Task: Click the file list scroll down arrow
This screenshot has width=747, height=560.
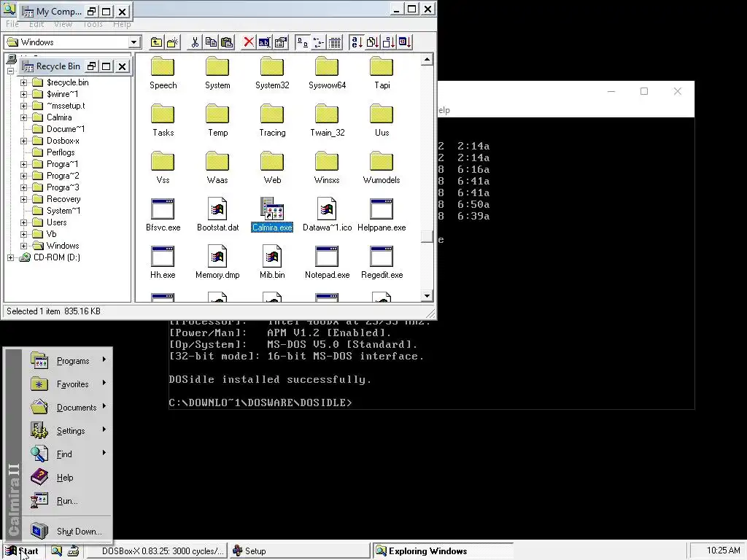Action: pos(427,296)
